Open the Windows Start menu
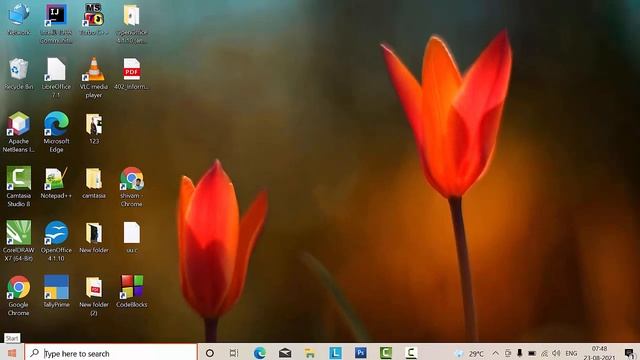Viewport: 640px width, 360px height. click(x=12, y=353)
